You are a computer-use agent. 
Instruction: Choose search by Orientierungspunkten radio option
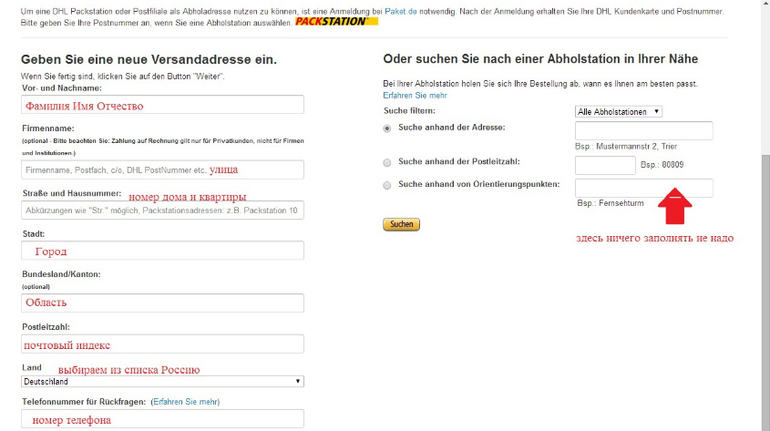coord(388,186)
